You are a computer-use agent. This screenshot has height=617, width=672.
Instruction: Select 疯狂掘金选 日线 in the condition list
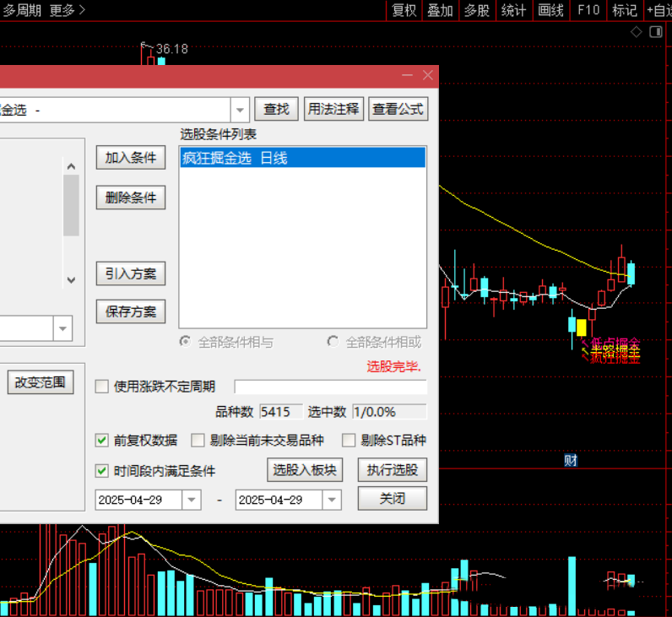[302, 158]
